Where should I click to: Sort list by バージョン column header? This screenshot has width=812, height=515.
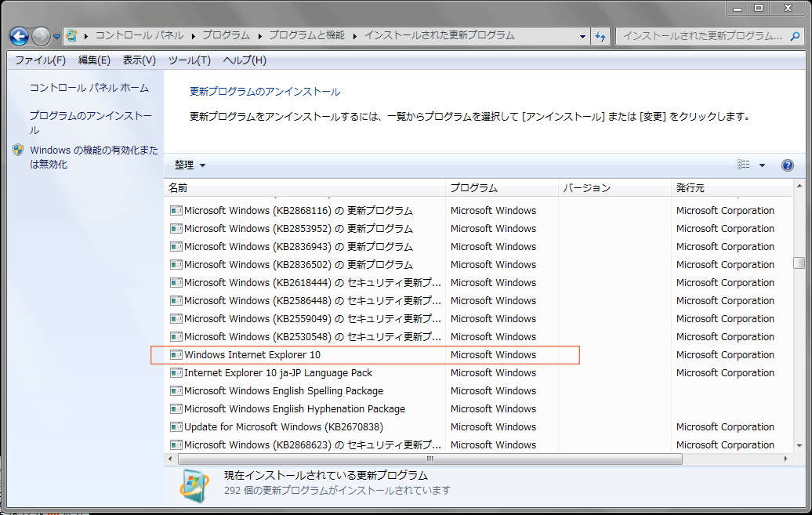614,188
